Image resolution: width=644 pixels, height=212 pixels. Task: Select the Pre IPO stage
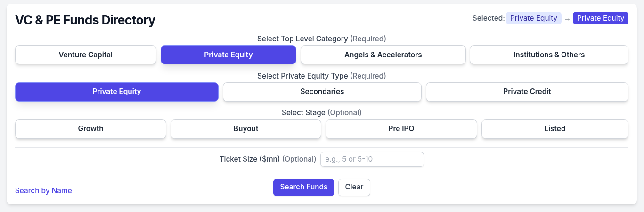401,129
